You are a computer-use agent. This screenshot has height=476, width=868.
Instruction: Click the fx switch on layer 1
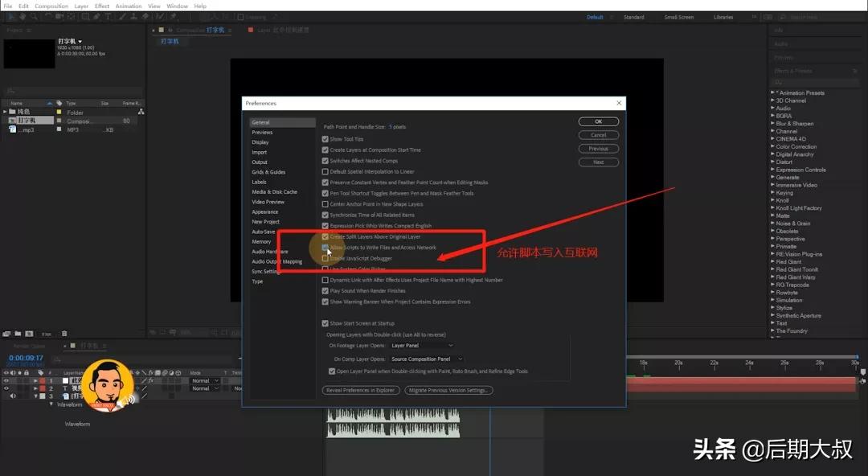[x=150, y=380]
